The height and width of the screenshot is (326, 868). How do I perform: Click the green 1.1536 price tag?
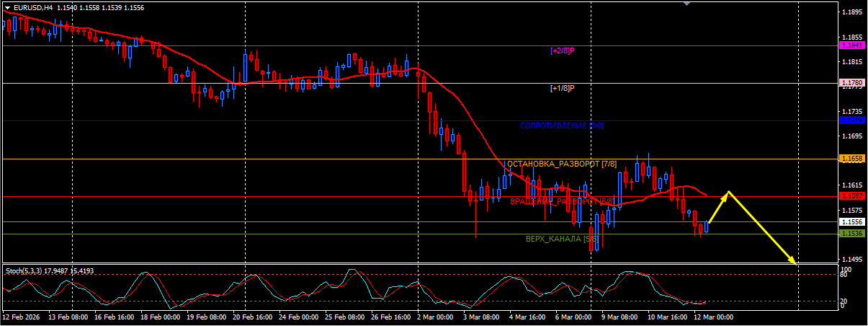[x=852, y=234]
